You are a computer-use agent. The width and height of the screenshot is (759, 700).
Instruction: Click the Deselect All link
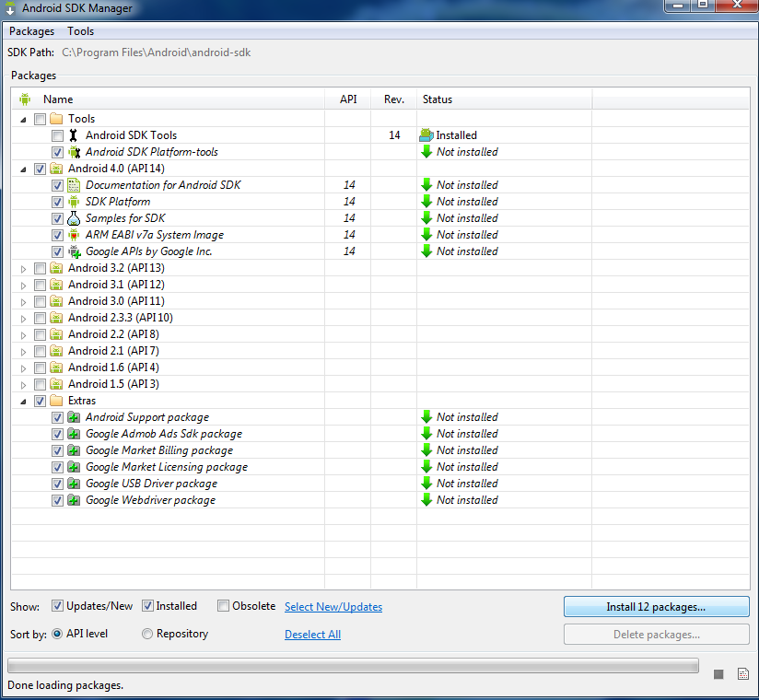pos(312,634)
